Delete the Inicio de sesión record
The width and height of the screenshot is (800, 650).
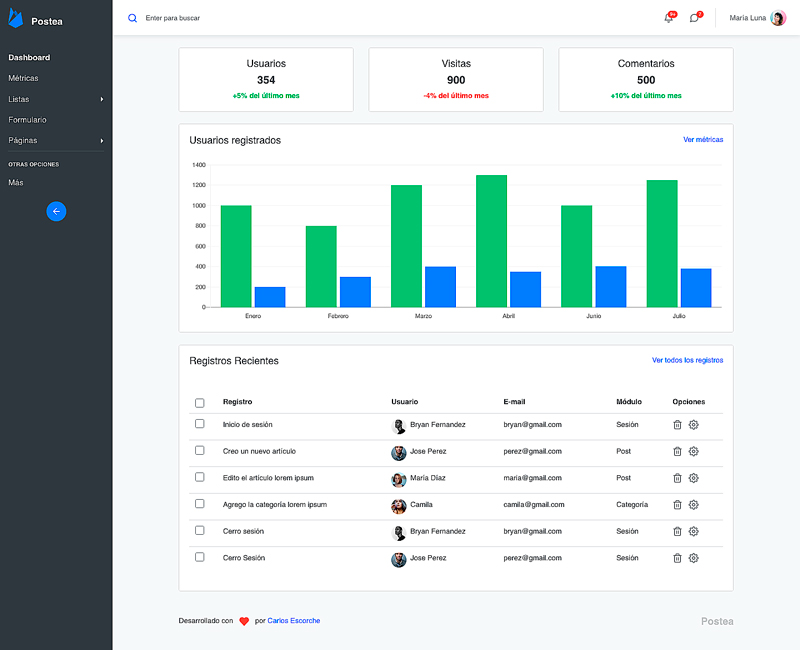pos(677,425)
